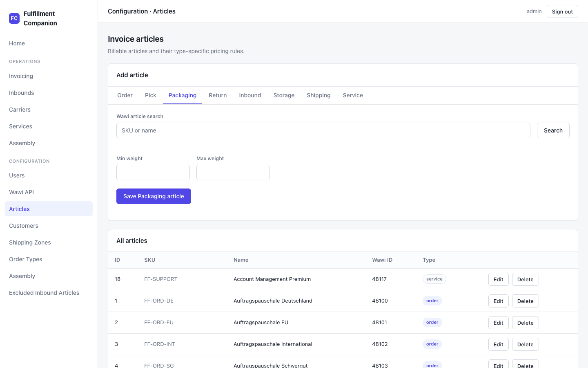This screenshot has width=588, height=368.
Task: Switch to the Order tab
Action: pyautogui.click(x=125, y=95)
